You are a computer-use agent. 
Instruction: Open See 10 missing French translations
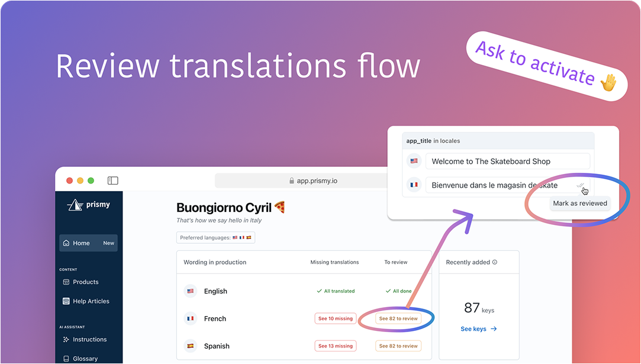click(x=335, y=318)
